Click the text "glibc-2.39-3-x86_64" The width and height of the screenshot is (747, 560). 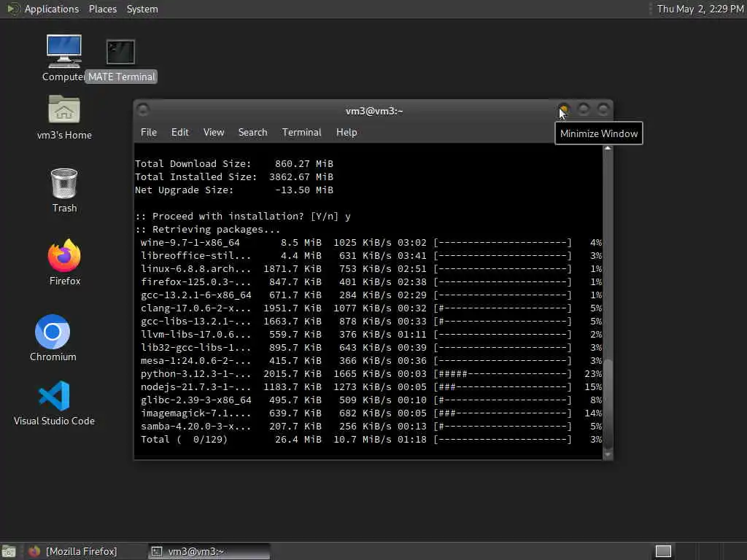pyautogui.click(x=196, y=400)
